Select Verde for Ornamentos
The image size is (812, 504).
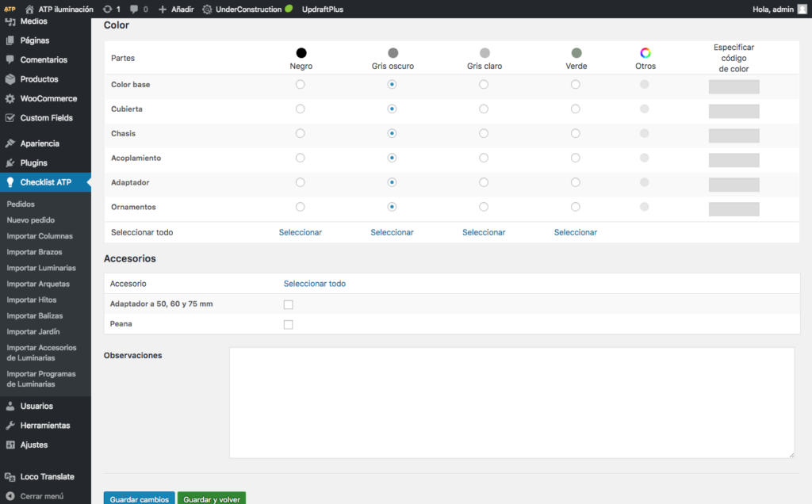(576, 207)
